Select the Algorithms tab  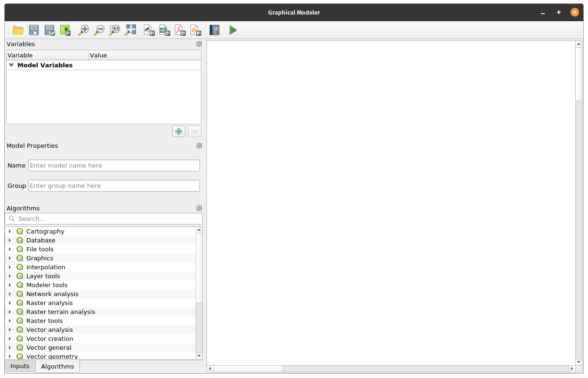[57, 366]
